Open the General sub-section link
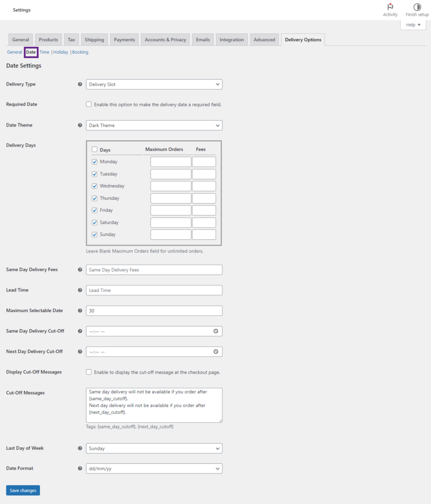This screenshot has height=504, width=431. click(14, 52)
